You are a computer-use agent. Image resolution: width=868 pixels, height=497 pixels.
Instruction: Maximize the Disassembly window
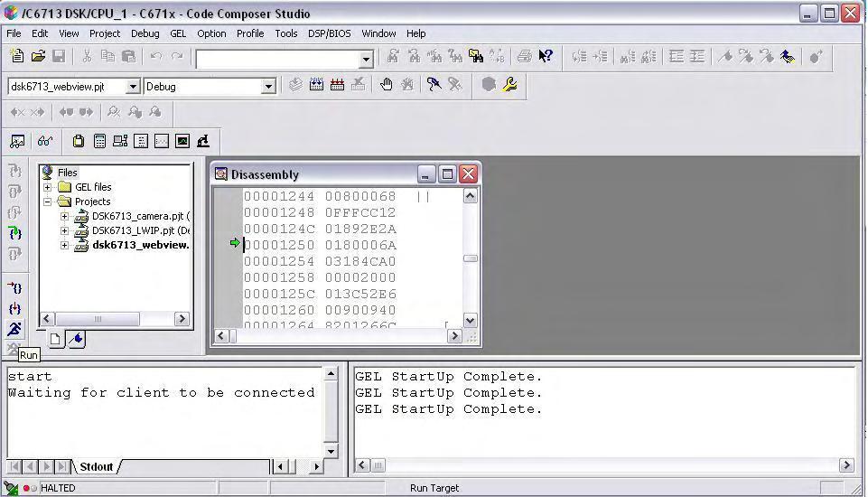(447, 174)
